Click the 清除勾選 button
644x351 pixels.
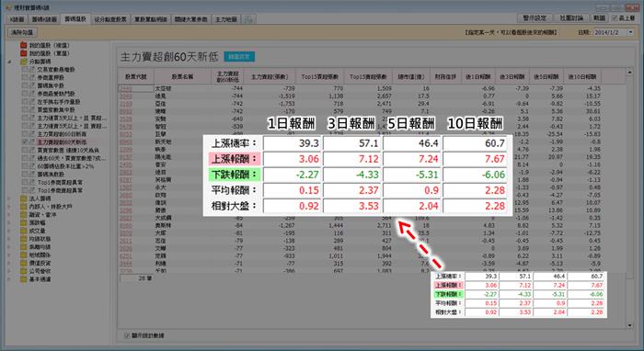click(x=22, y=32)
